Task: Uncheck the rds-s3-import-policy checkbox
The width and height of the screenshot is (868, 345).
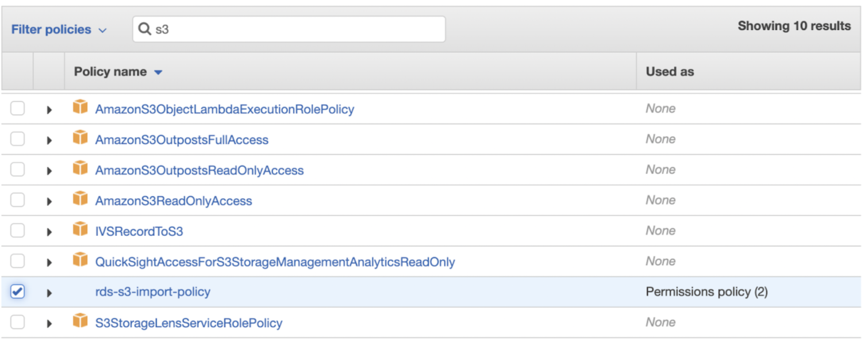Action: 17,292
